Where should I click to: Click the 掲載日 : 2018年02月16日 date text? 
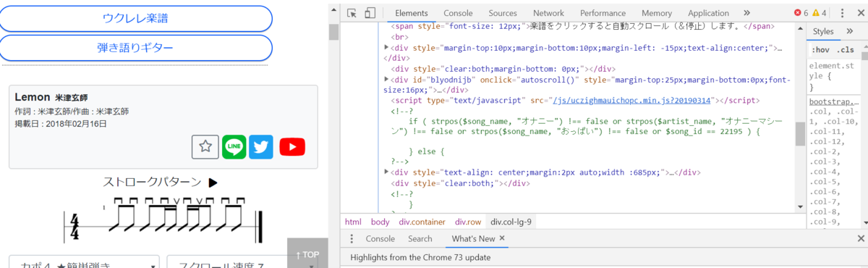(61, 124)
